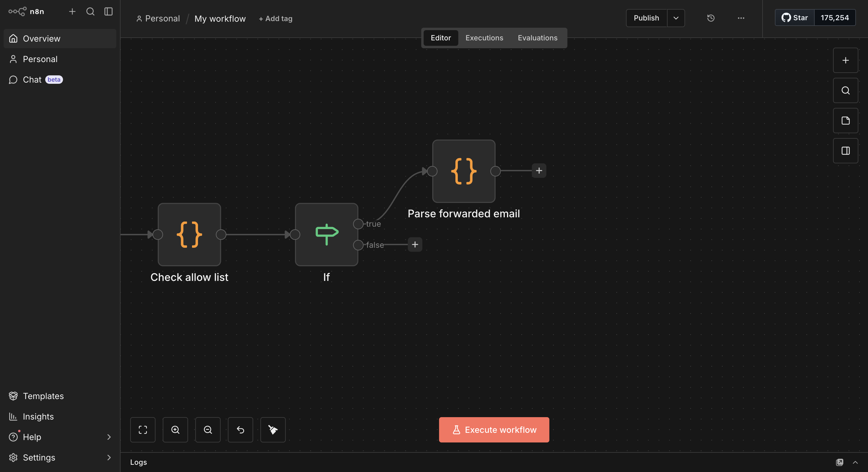Viewport: 868px width, 472px height.
Task: Add a sticky note from right toolbar
Action: (x=845, y=121)
